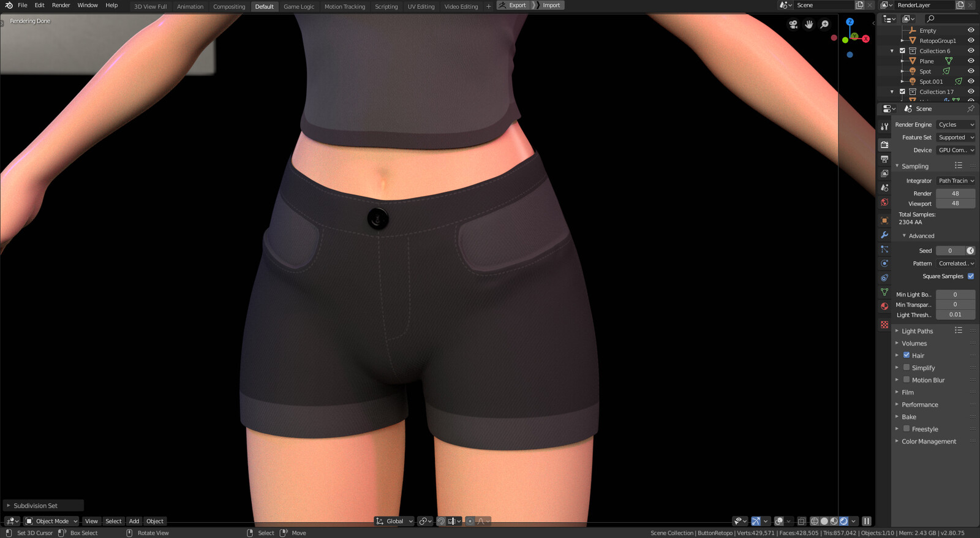Click the Import button
The width and height of the screenshot is (980, 538).
point(546,6)
